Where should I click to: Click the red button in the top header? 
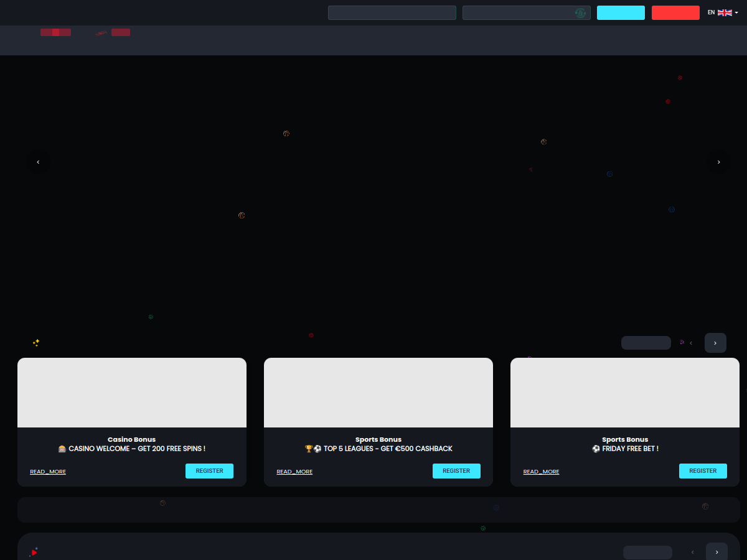click(675, 12)
